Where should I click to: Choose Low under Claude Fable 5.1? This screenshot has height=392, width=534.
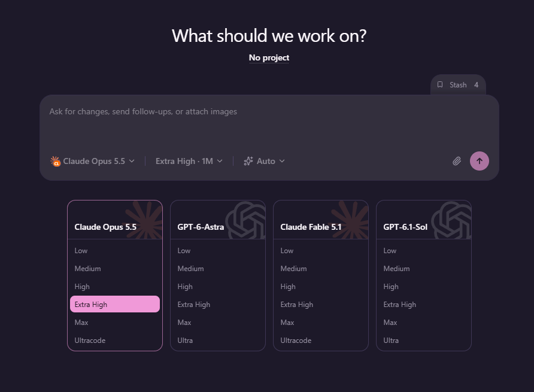pyautogui.click(x=321, y=251)
